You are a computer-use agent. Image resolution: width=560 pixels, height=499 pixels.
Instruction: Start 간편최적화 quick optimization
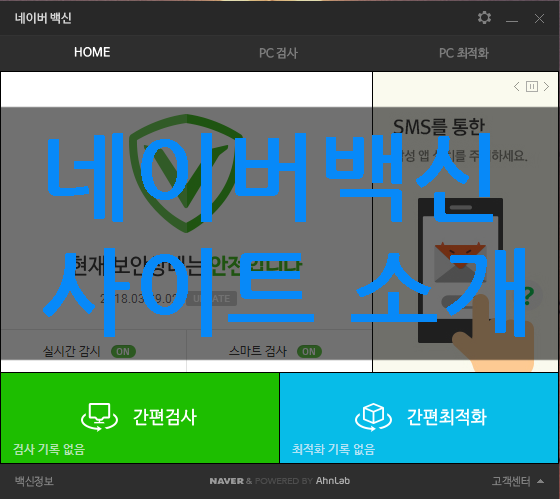pyautogui.click(x=419, y=418)
